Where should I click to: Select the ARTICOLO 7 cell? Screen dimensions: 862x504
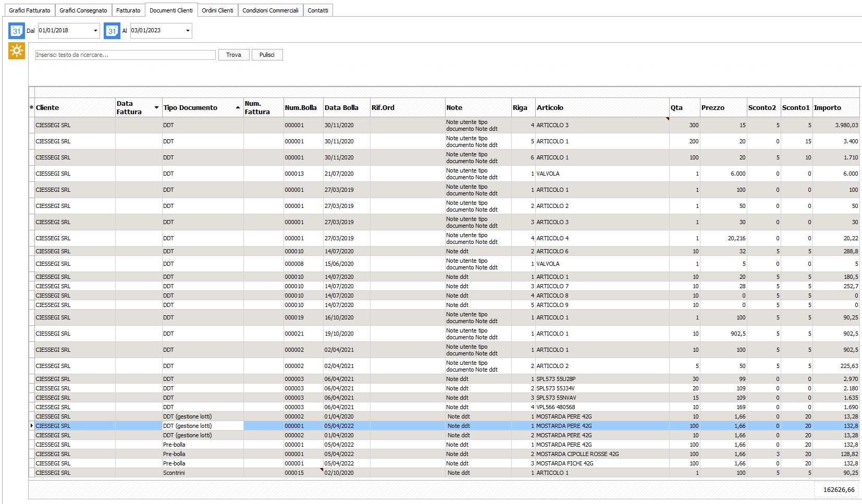602,286
